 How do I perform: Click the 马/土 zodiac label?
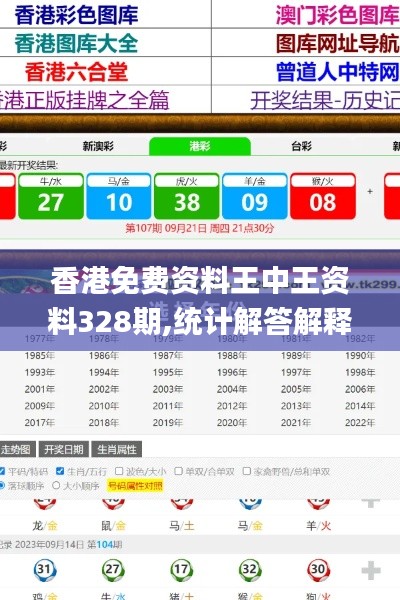pos(182,526)
